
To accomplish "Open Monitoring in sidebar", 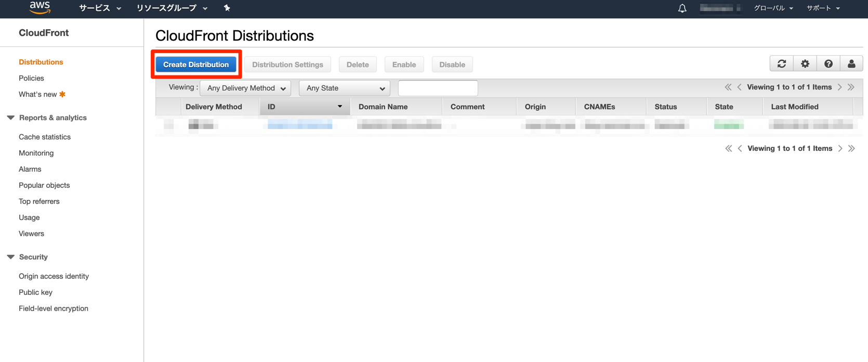I will (x=36, y=153).
